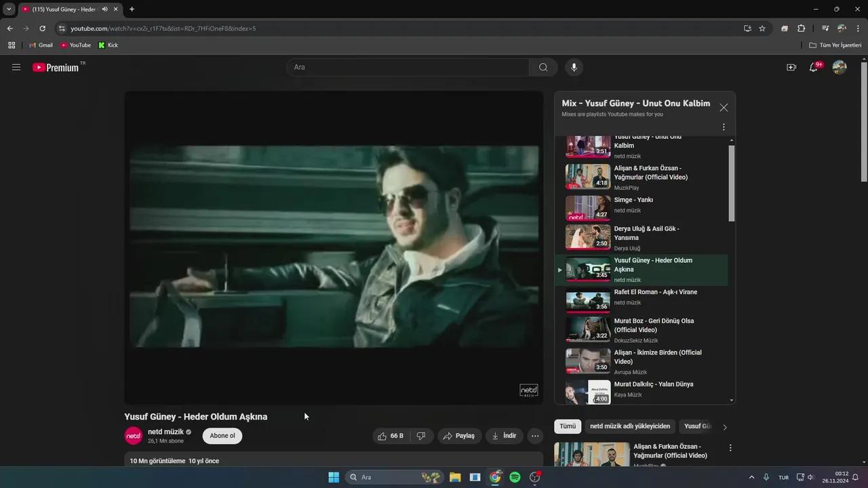Click the YouTube search input field
The width and height of the screenshot is (868, 488).
(x=408, y=67)
